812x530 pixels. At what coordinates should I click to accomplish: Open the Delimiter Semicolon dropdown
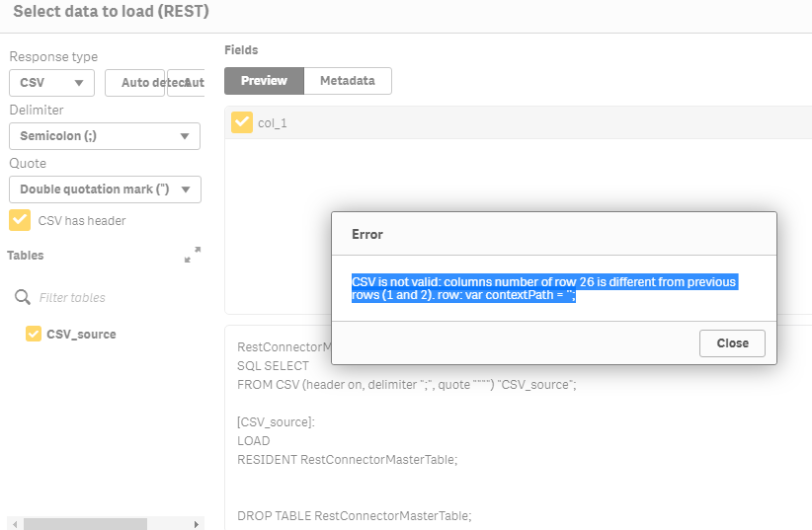coord(105,136)
